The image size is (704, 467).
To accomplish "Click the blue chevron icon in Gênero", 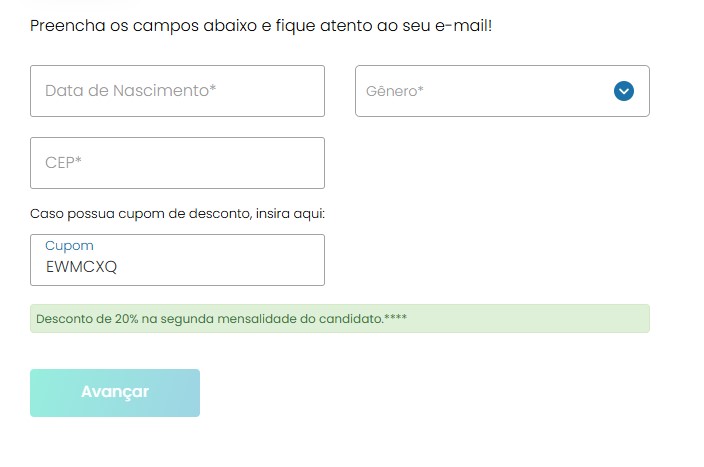I will [x=624, y=91].
